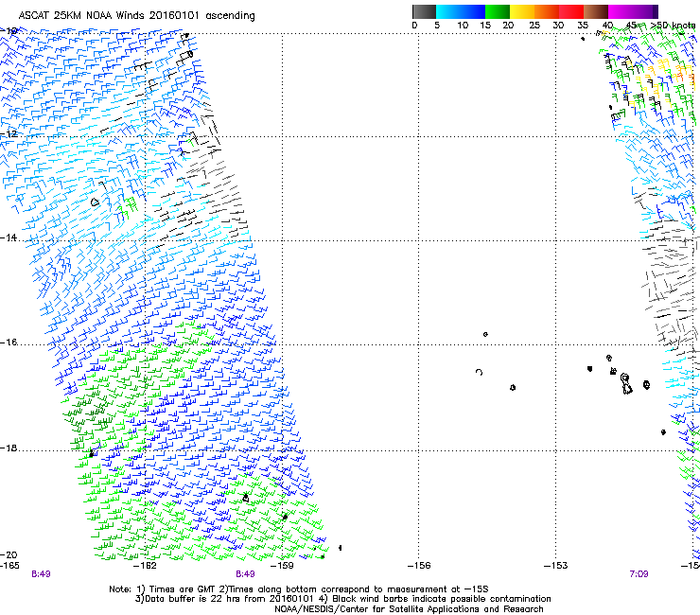Click the note line '3)Data buffer is 22 hrs'
Image resolution: width=700 pixels, height=615 pixels.
coord(343,599)
